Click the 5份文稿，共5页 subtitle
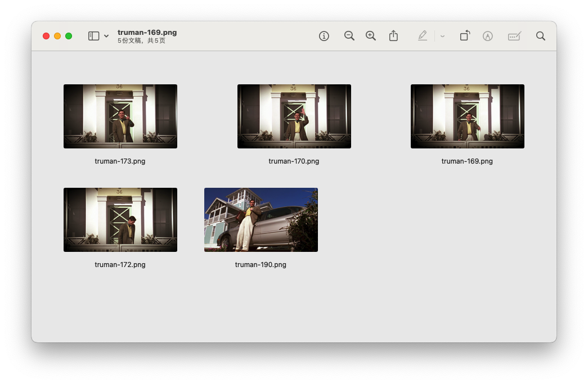 tap(141, 40)
